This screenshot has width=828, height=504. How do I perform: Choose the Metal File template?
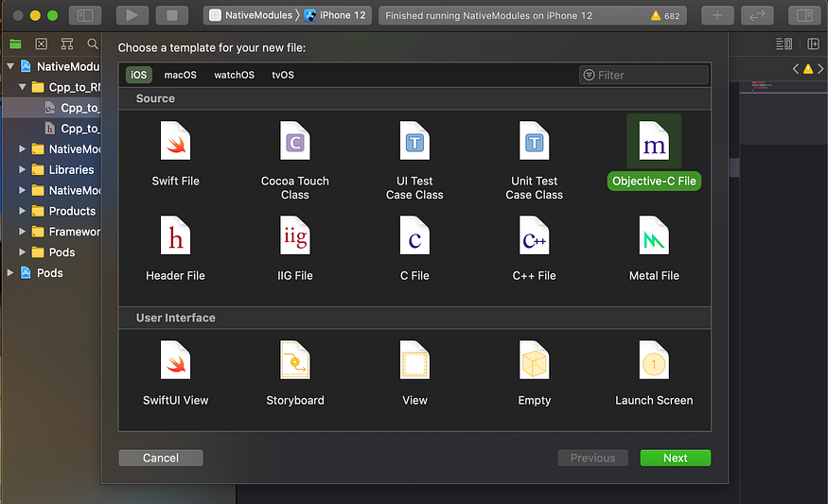pos(654,248)
